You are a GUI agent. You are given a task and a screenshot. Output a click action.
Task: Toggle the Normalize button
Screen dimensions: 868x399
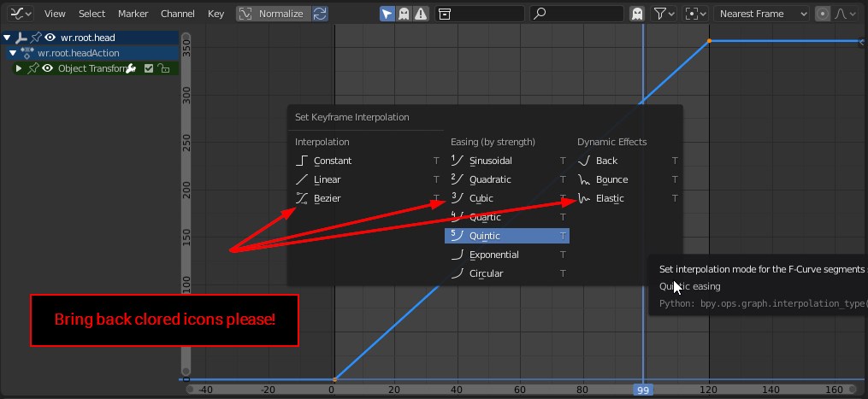[x=274, y=14]
